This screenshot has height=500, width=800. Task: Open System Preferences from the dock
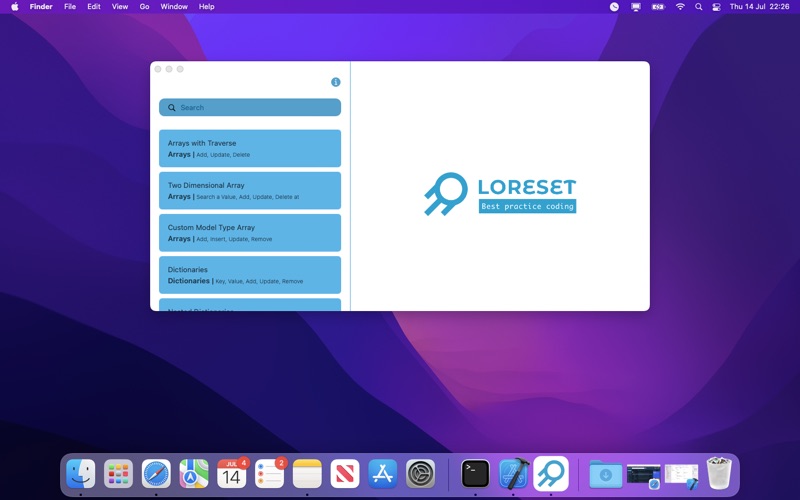tap(420, 473)
